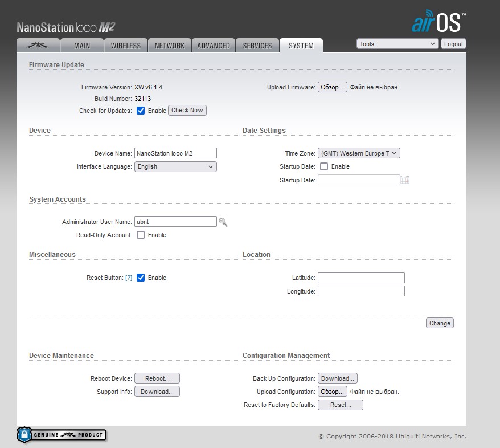Image resolution: width=500 pixels, height=448 pixels.
Task: Select the build number 32113
Action: coord(142,99)
